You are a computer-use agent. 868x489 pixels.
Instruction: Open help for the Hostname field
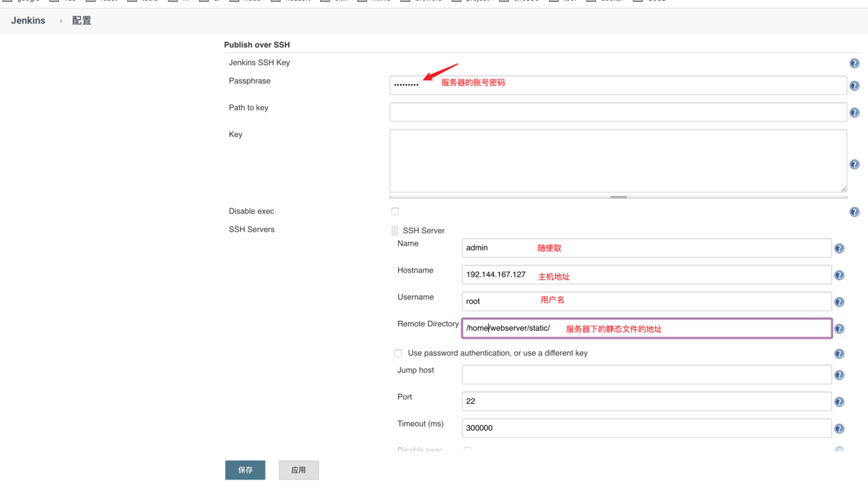click(x=839, y=275)
